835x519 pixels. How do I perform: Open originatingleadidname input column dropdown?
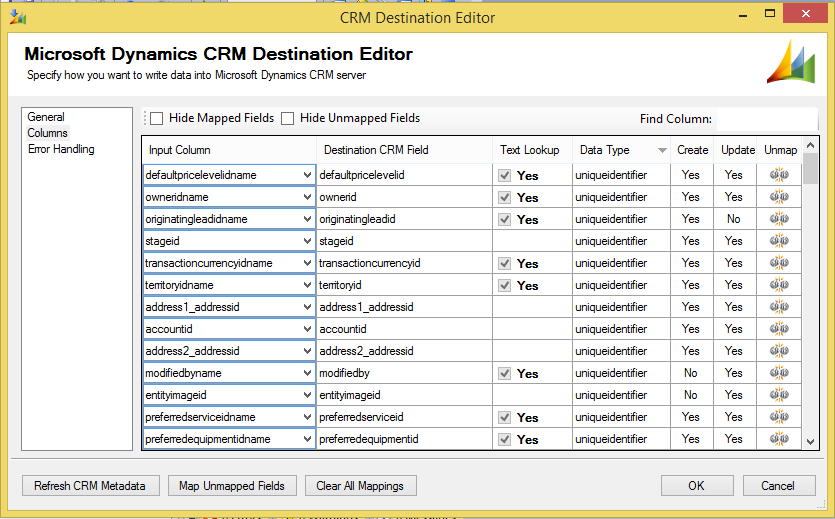point(307,219)
